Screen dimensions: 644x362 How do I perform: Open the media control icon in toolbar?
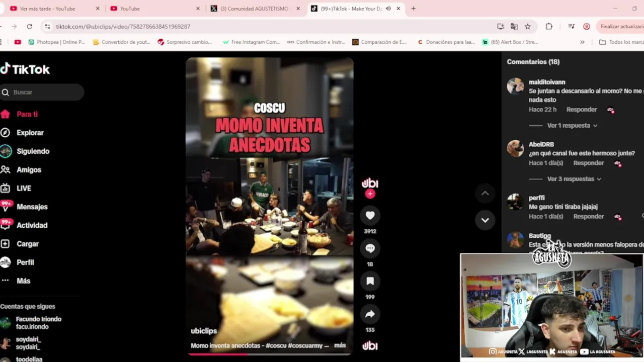(x=571, y=27)
